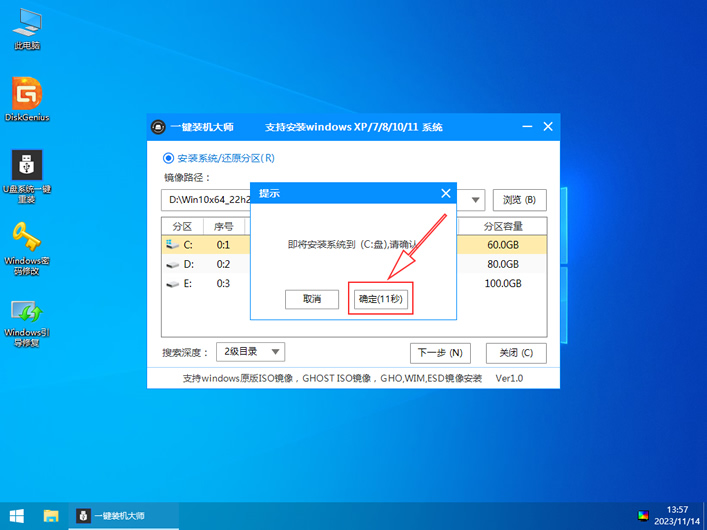Launch DiskGenius from the desktop
The width and height of the screenshot is (707, 530).
pyautogui.click(x=27, y=99)
